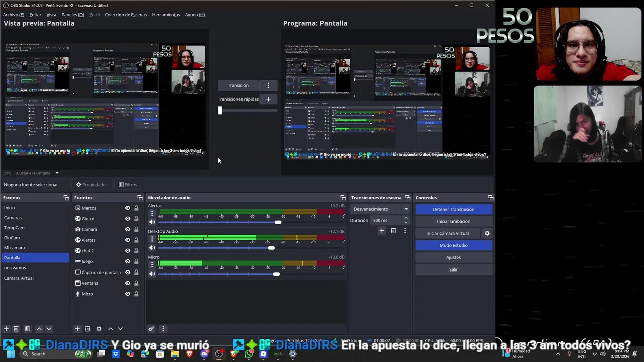
Task: Open Windows Start menu
Action: coord(10,354)
